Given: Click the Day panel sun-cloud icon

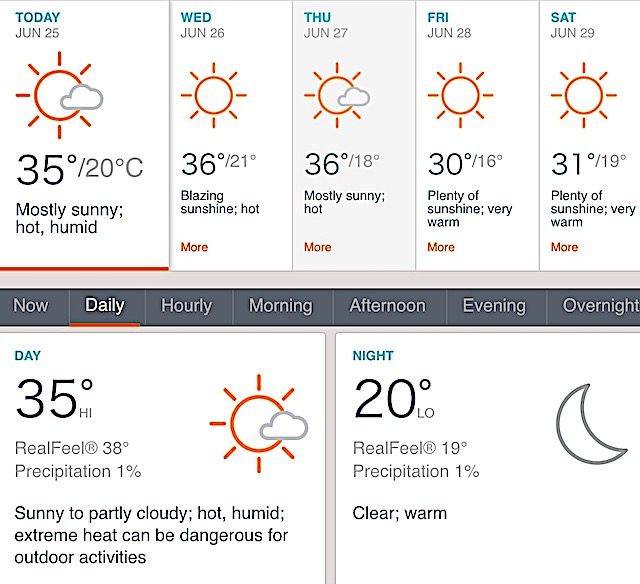Looking at the screenshot, I should pyautogui.click(x=259, y=424).
